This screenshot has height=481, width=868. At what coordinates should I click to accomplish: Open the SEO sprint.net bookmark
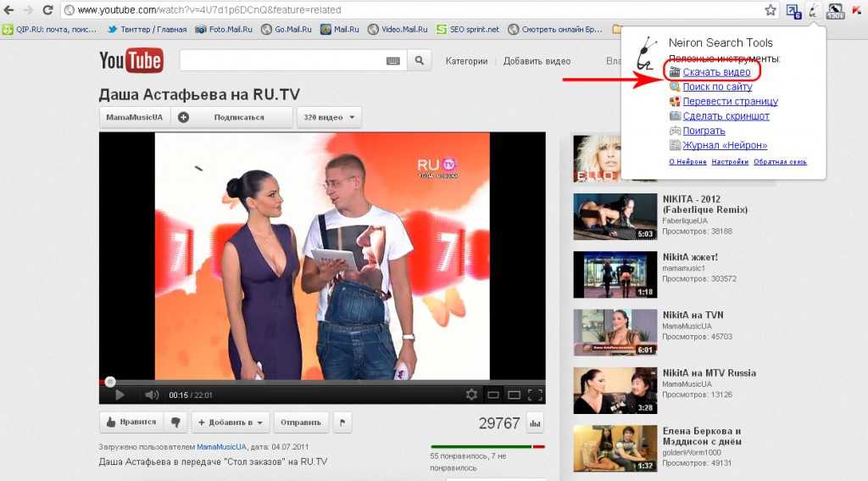(x=468, y=30)
